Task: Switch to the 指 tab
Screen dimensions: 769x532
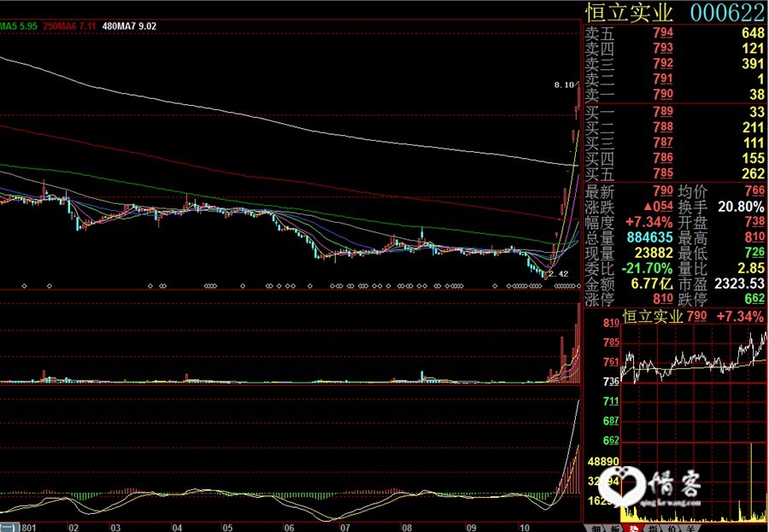Action: [x=653, y=528]
